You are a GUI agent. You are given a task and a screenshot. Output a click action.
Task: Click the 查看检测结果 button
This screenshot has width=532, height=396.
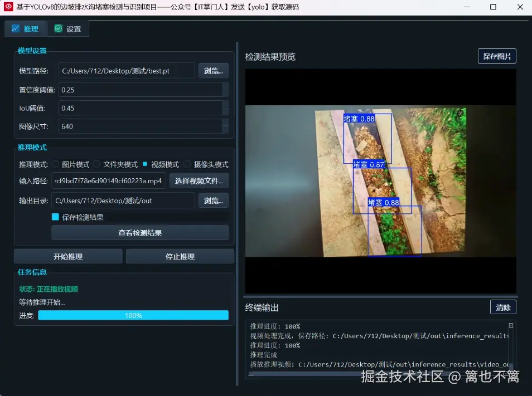point(140,233)
